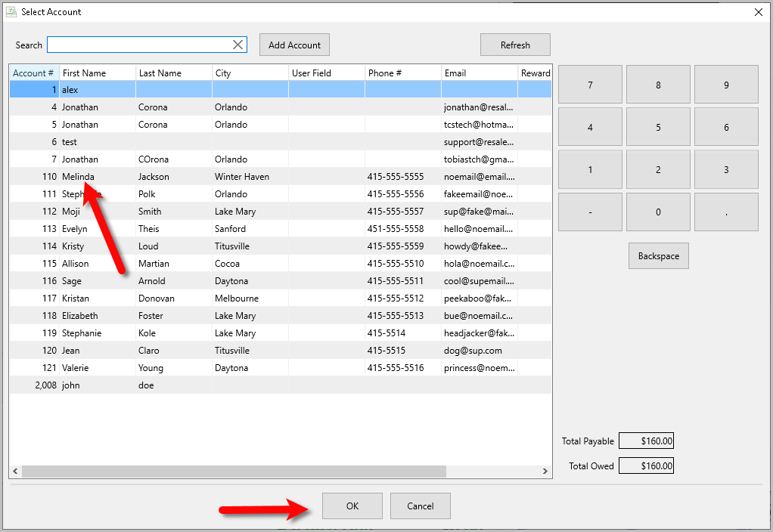
Task: Click the Total Owed amount field
Action: 646,466
